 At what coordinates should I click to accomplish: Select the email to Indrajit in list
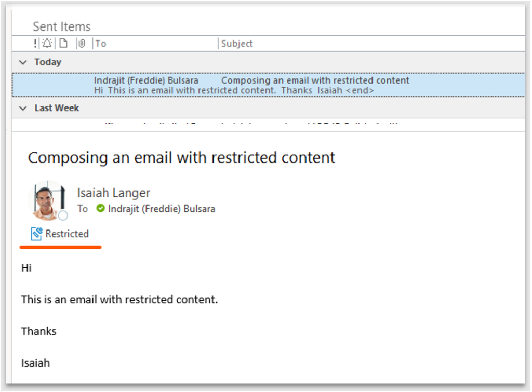(x=260, y=85)
